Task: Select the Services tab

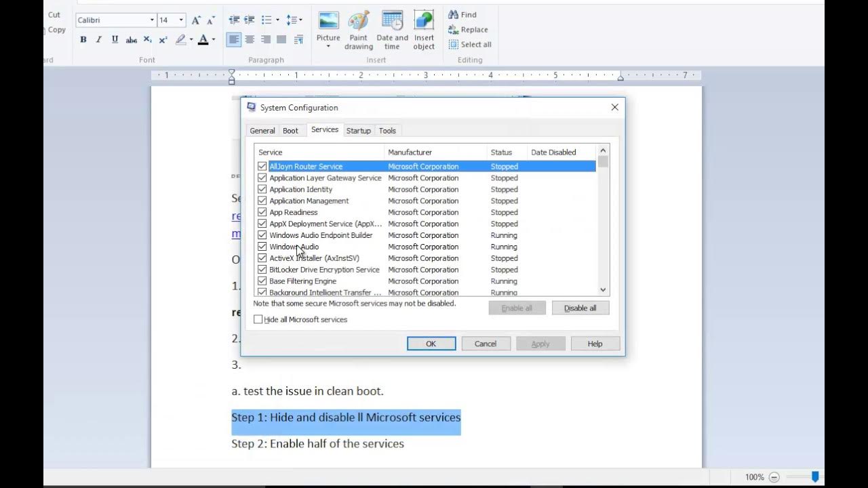Action: pyautogui.click(x=325, y=129)
